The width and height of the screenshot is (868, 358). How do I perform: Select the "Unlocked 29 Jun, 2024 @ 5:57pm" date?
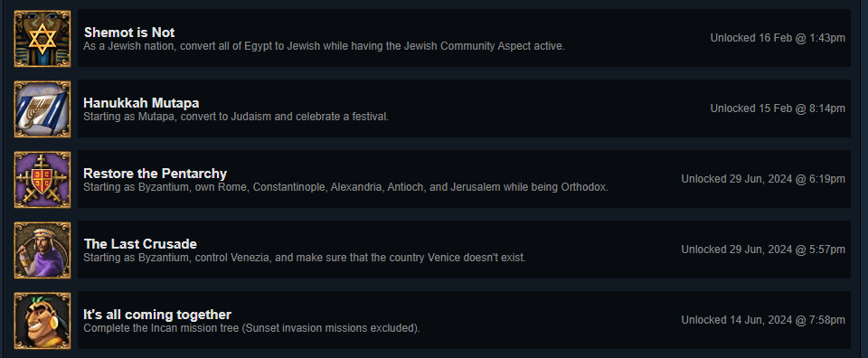coord(763,250)
